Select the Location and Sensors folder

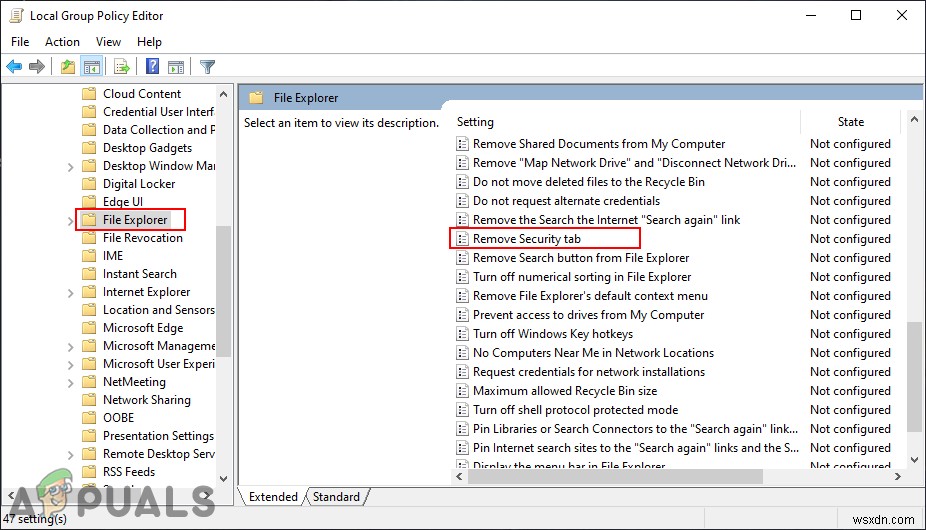pyautogui.click(x=158, y=310)
